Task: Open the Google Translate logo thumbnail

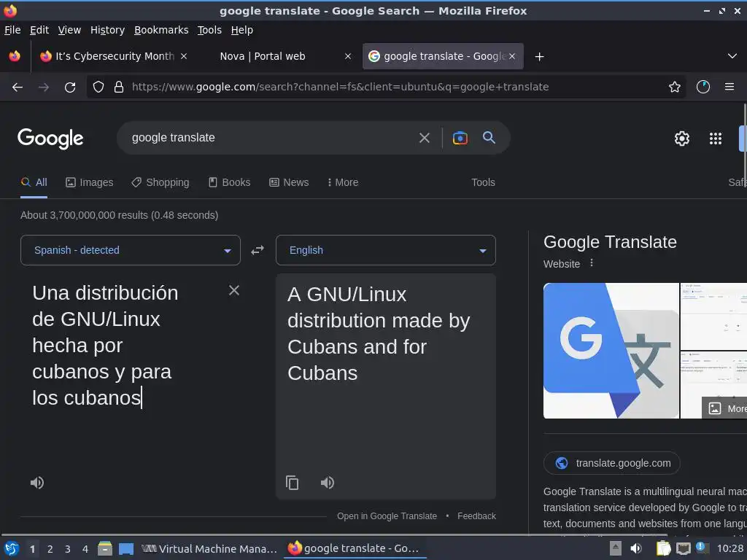Action: point(611,351)
